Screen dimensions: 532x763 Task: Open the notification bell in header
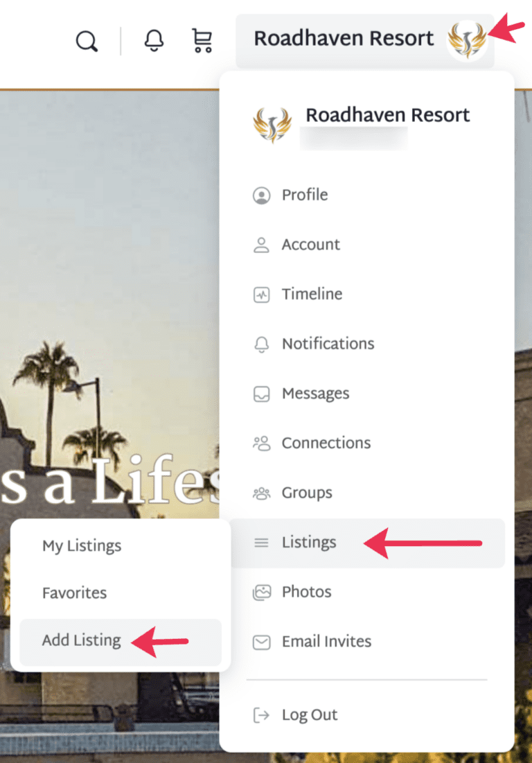(x=154, y=40)
